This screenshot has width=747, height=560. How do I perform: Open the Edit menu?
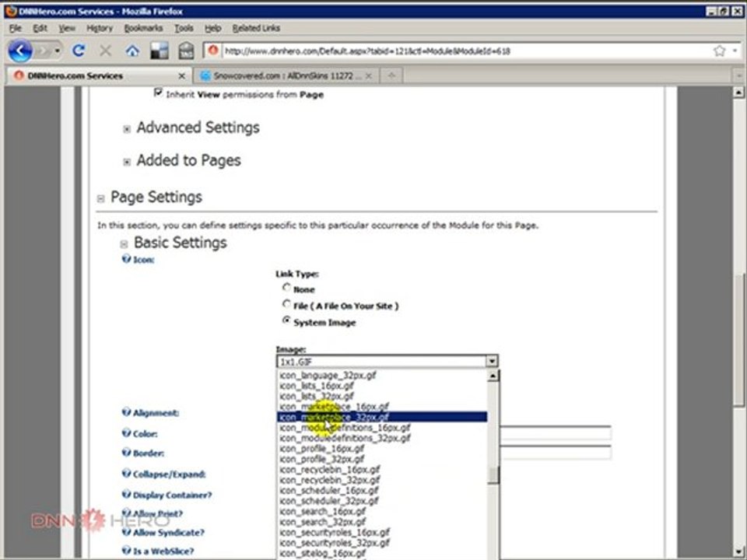coord(40,28)
